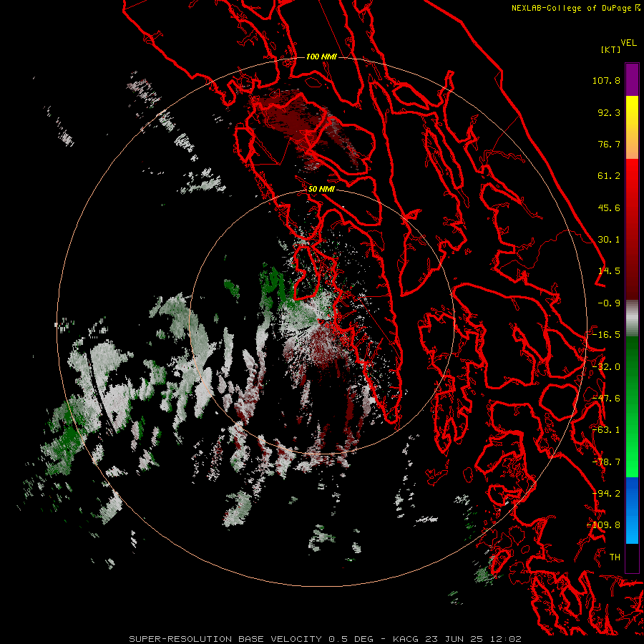Click the 45.6 legend value
The height and width of the screenshot is (644, 644).
click(x=609, y=208)
